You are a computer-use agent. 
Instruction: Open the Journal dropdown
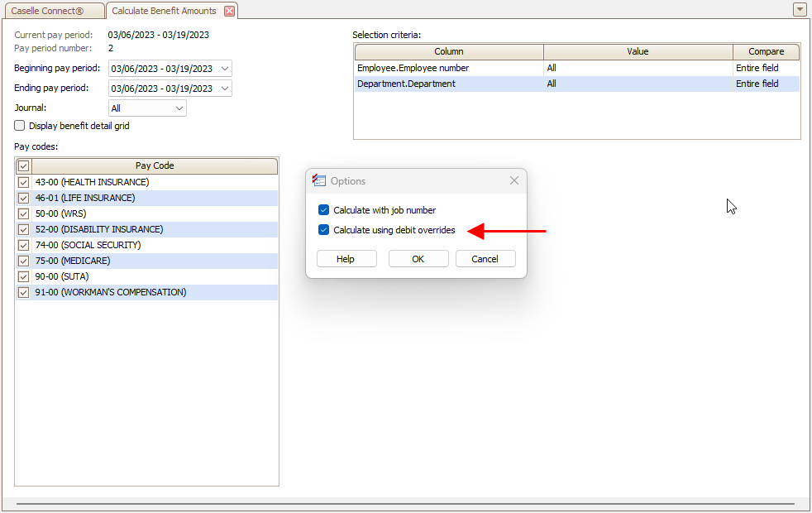(179, 108)
